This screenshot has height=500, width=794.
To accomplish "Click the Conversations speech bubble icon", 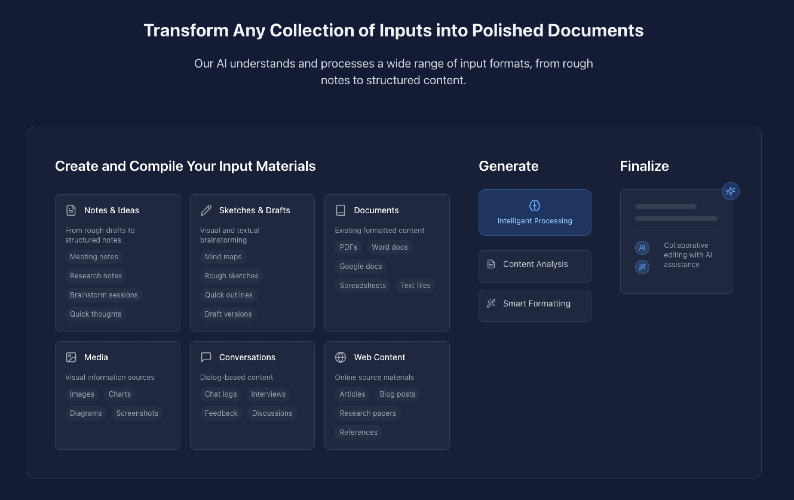I will (x=206, y=357).
